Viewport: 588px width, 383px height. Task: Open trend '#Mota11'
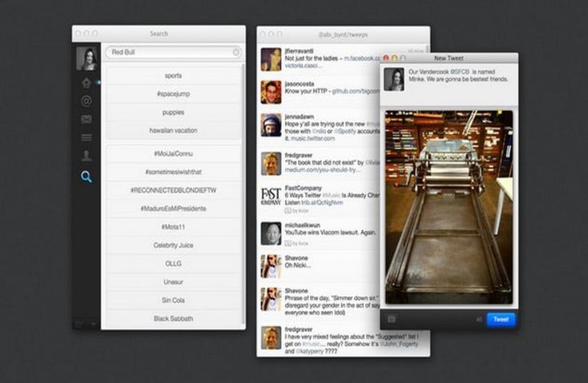(x=173, y=226)
